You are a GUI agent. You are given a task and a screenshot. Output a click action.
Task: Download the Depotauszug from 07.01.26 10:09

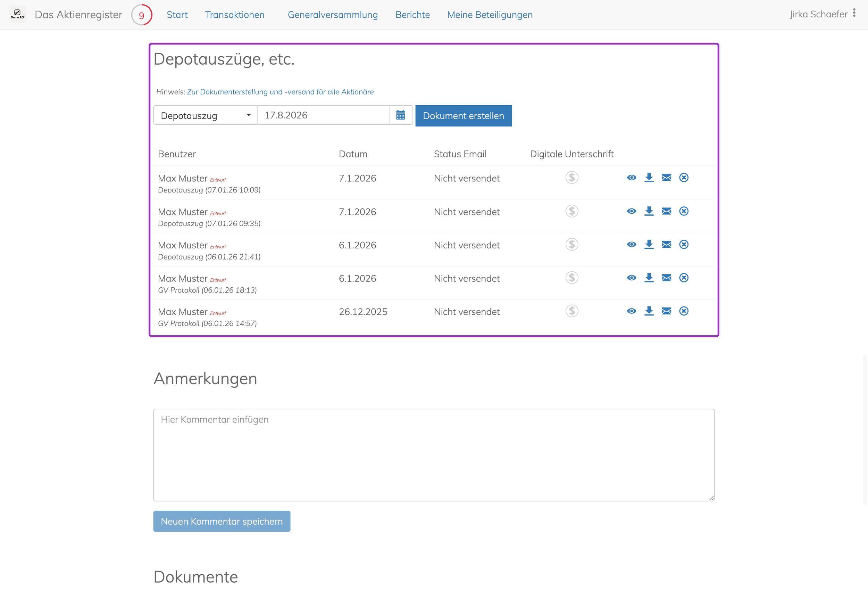pos(649,178)
